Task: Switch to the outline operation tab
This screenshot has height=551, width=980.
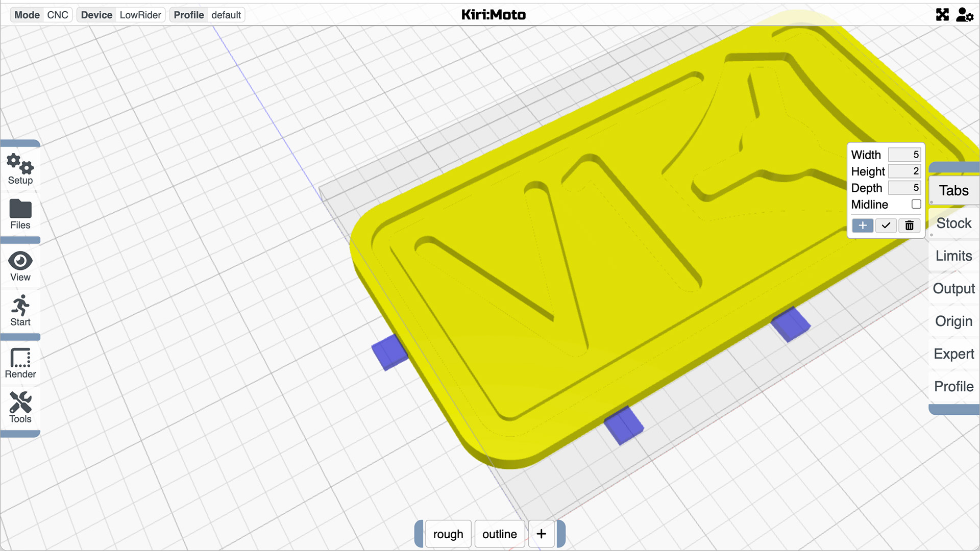Action: [x=499, y=534]
